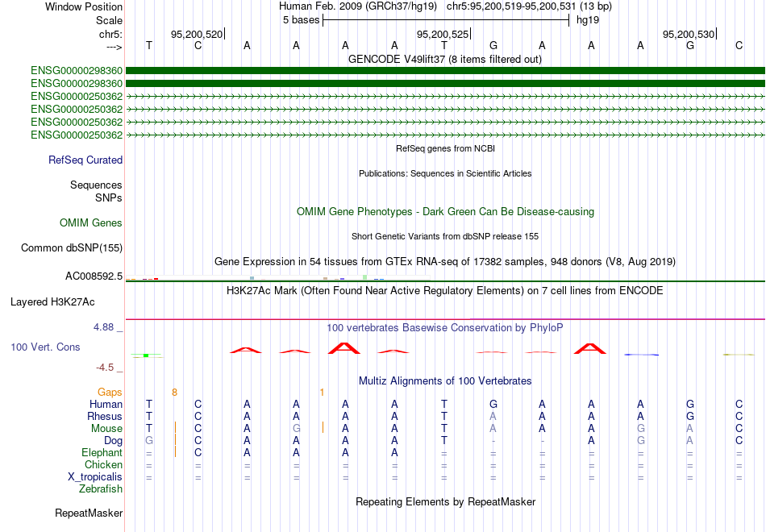Click the position text chr5:95,200,519-95,200,531
The image size is (766, 532).
point(511,6)
